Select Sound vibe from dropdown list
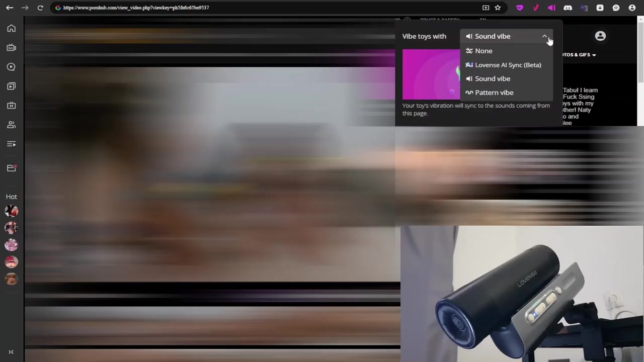Viewport: 644px width, 362px height. (506, 78)
